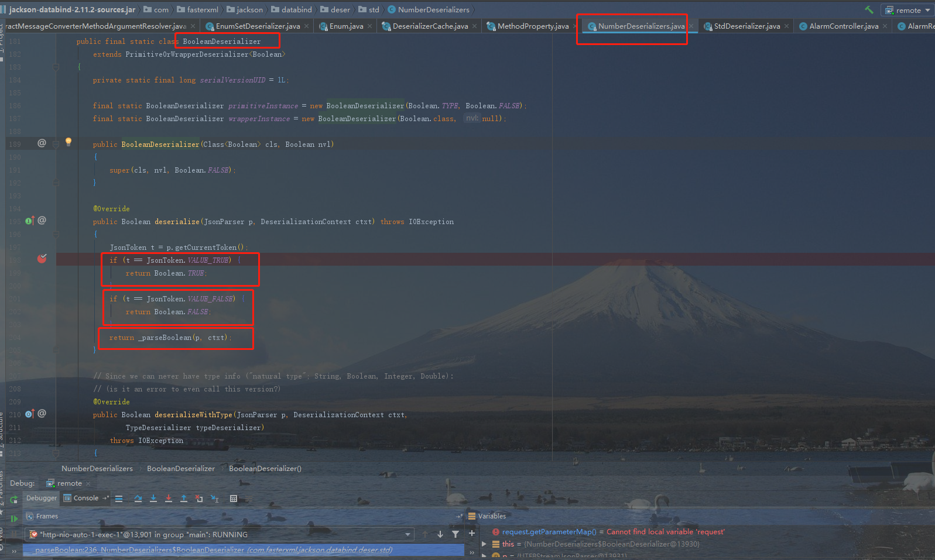Resume program execution in debugger

pyautogui.click(x=13, y=518)
